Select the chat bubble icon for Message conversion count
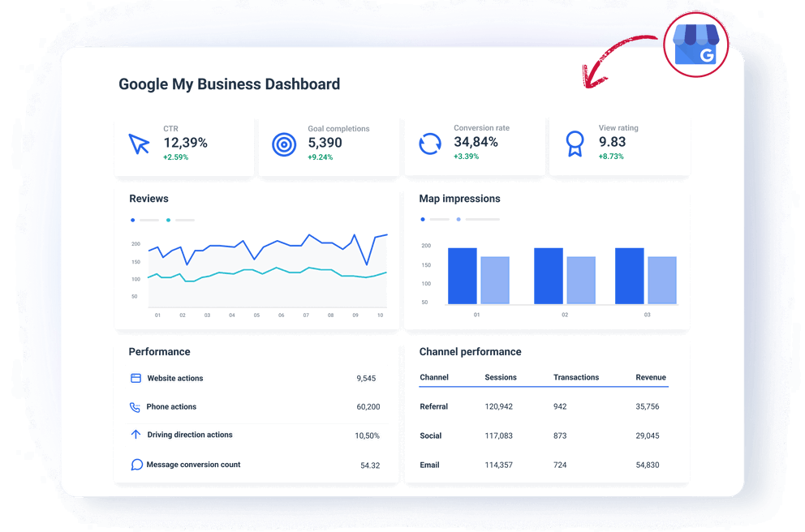Viewport: 805px width, 532px height. (136, 464)
